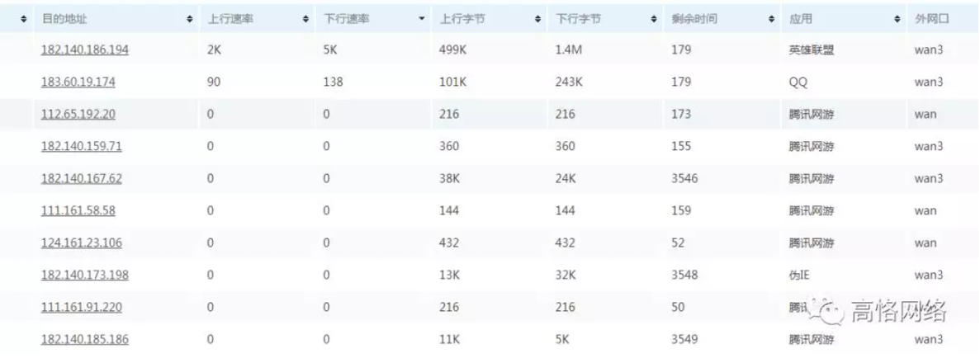Click 5K download bytes in row 182.140.185.186
The image size is (980, 358).
point(562,340)
